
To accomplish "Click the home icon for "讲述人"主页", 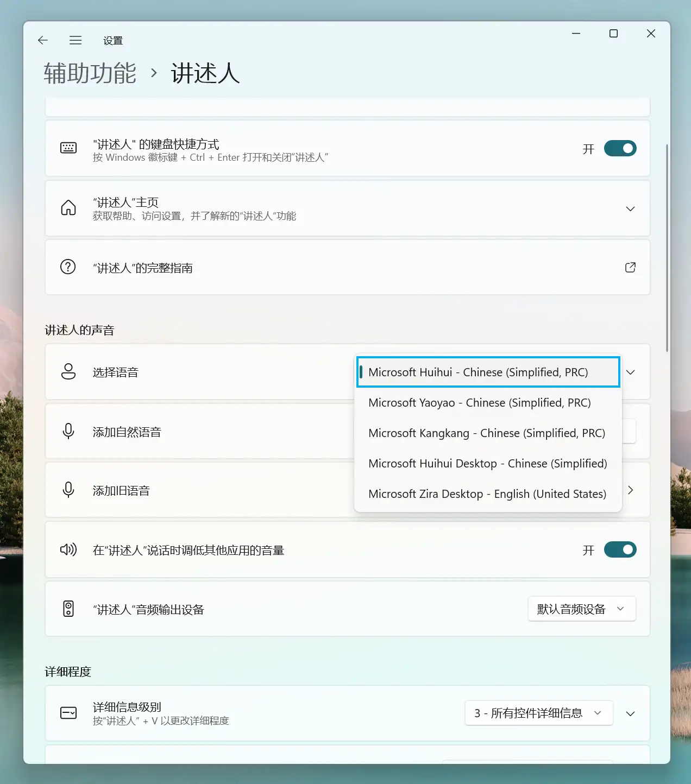I will [68, 207].
